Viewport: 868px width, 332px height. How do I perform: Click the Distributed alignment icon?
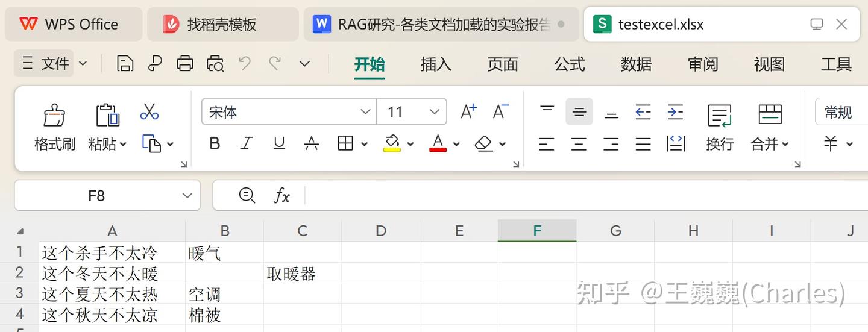(x=676, y=143)
